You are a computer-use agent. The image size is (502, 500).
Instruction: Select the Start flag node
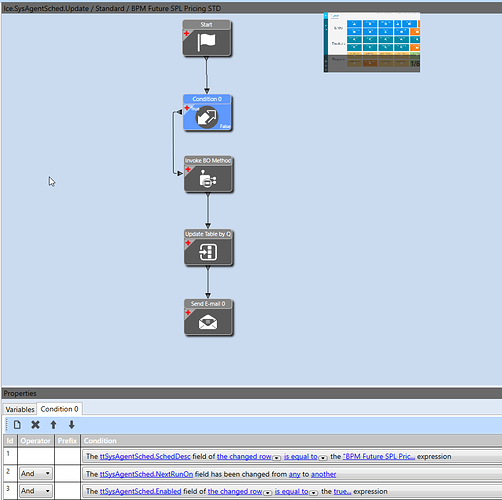(207, 38)
